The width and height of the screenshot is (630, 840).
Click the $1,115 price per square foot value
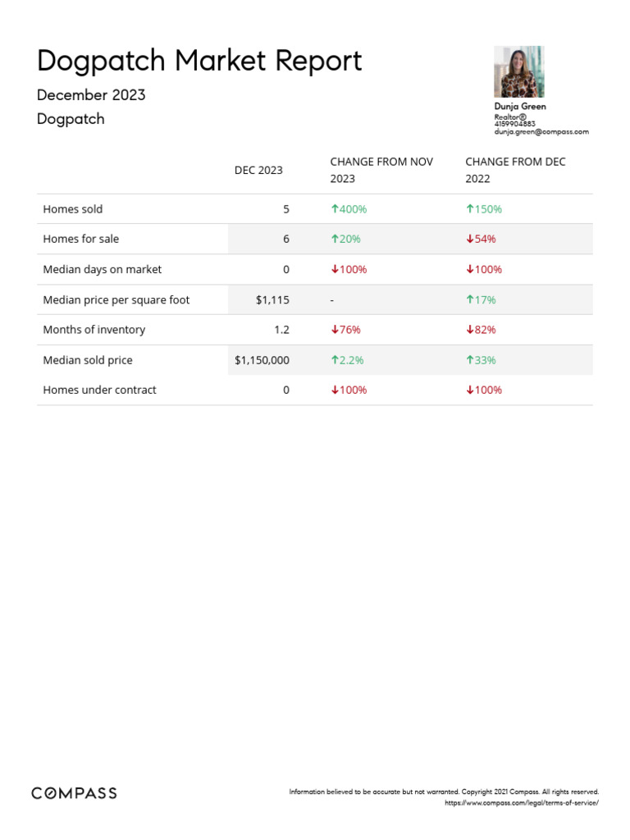click(272, 300)
